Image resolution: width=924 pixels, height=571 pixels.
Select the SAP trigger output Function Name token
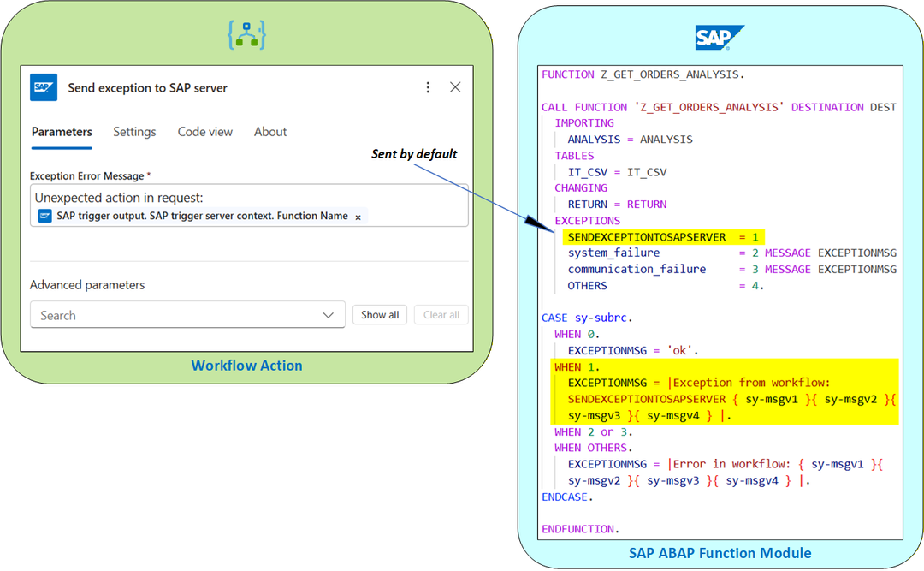[x=202, y=216]
